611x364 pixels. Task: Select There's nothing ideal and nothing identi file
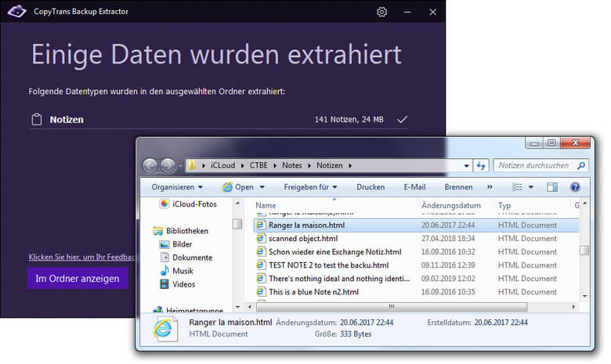[339, 279]
